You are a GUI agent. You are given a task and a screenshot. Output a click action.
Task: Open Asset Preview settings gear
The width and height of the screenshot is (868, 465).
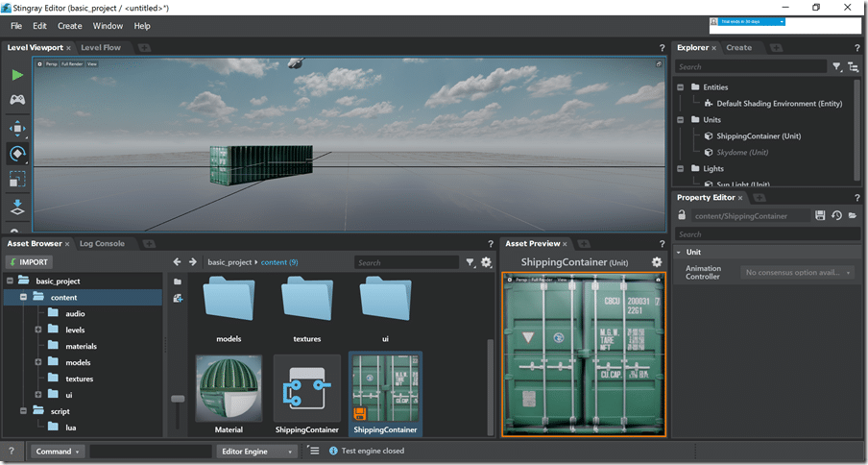tap(657, 262)
